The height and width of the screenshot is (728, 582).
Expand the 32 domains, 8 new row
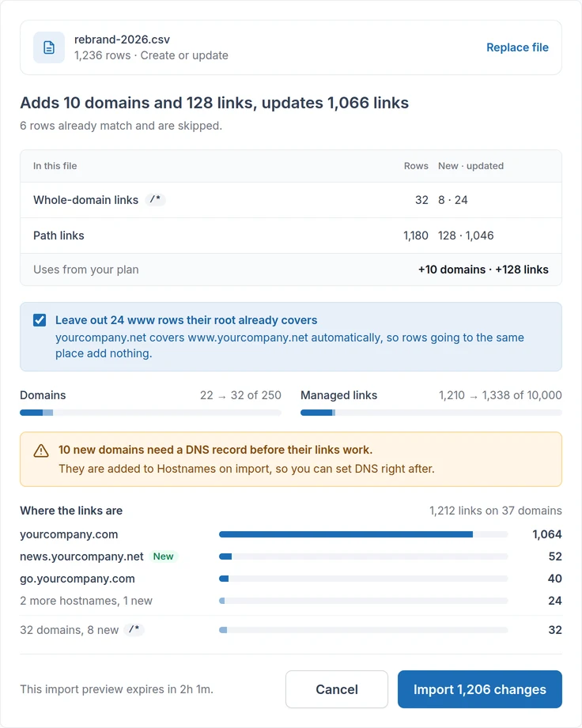291,629
